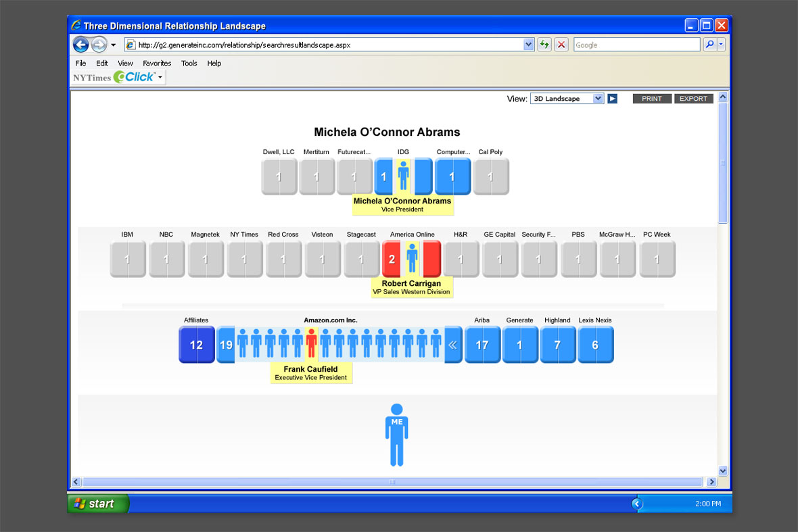Open the Help menu
Image resolution: width=798 pixels, height=532 pixels.
tap(214, 63)
